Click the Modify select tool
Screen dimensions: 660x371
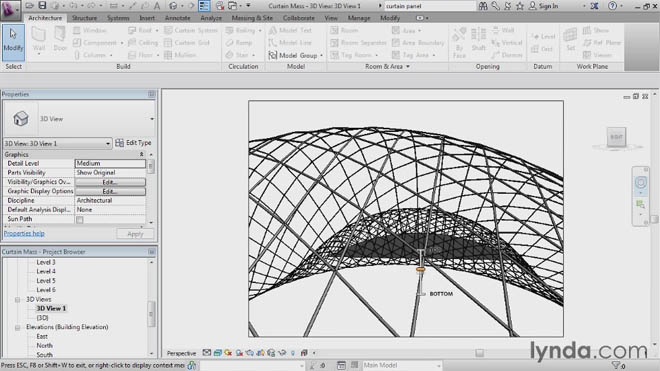point(13,42)
